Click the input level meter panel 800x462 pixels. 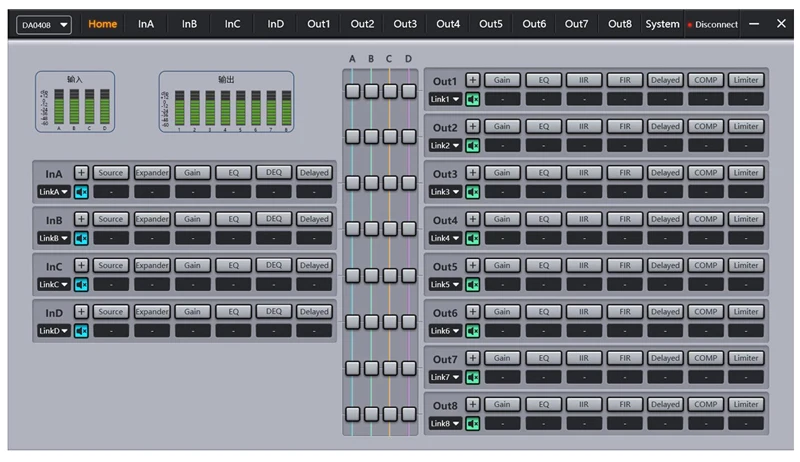75,102
